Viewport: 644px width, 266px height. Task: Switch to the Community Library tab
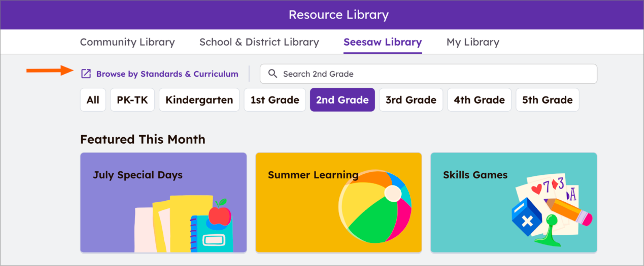tap(127, 42)
